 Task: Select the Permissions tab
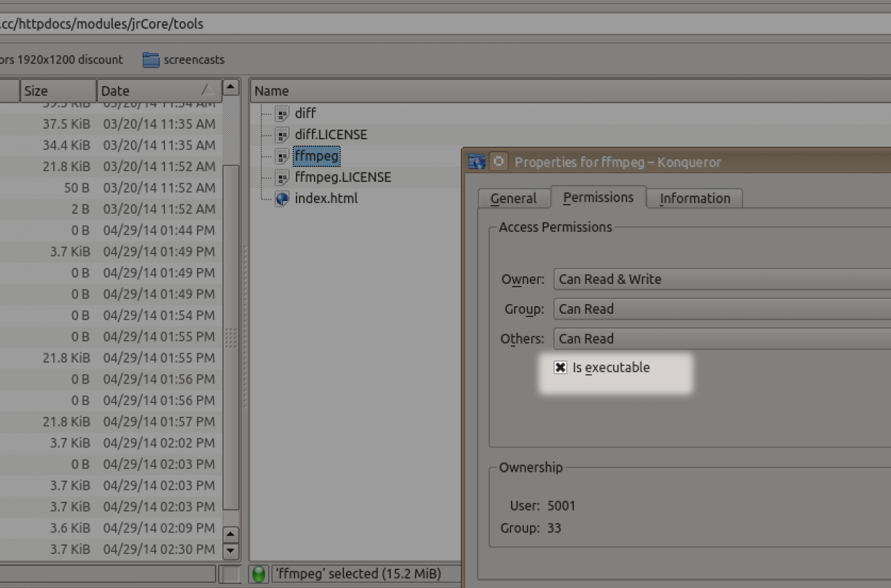pos(598,198)
